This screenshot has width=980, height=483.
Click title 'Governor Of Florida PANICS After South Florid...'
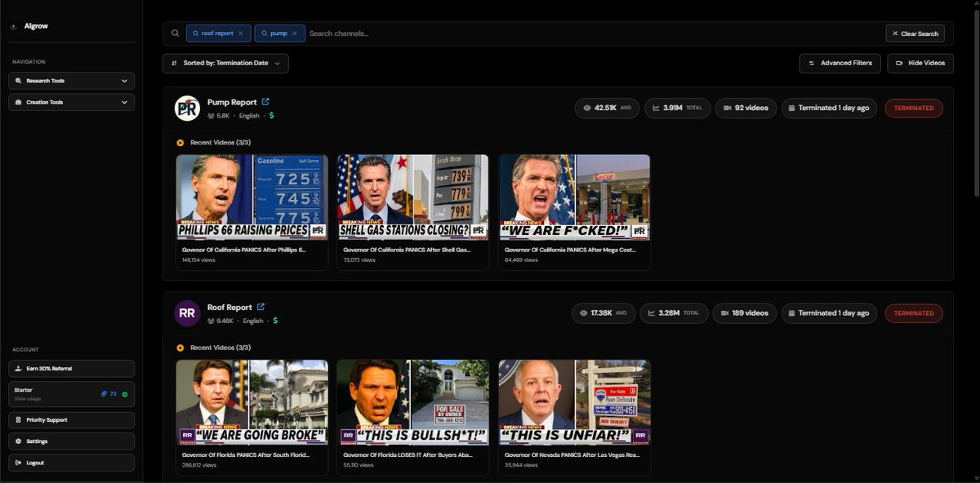tap(245, 454)
